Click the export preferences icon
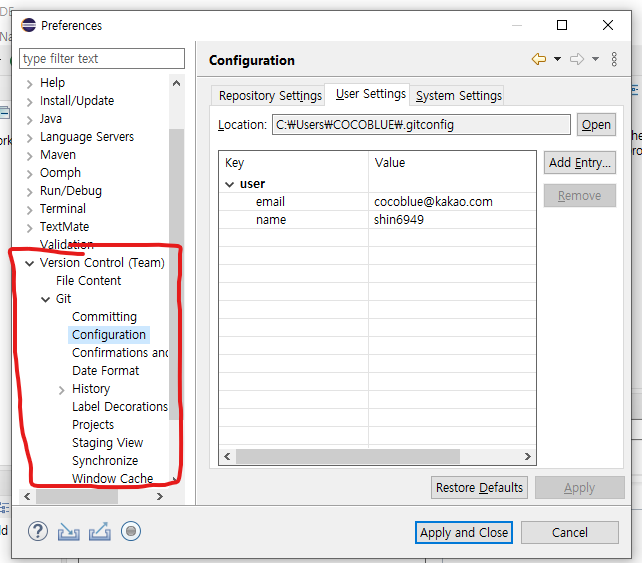Screen dimensions: 642x563 [99, 531]
